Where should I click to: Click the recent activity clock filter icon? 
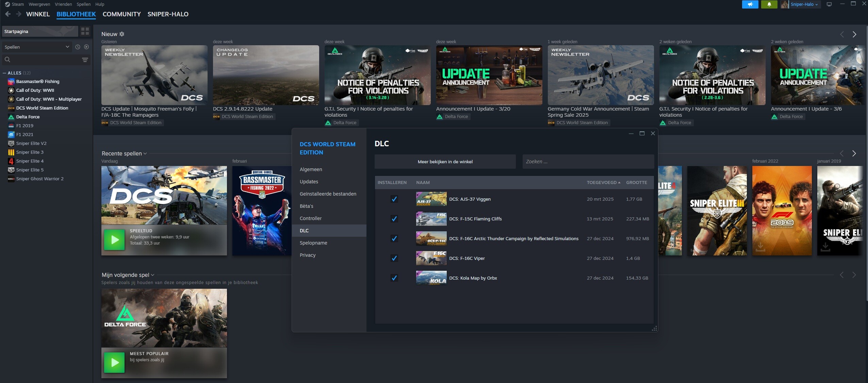78,47
